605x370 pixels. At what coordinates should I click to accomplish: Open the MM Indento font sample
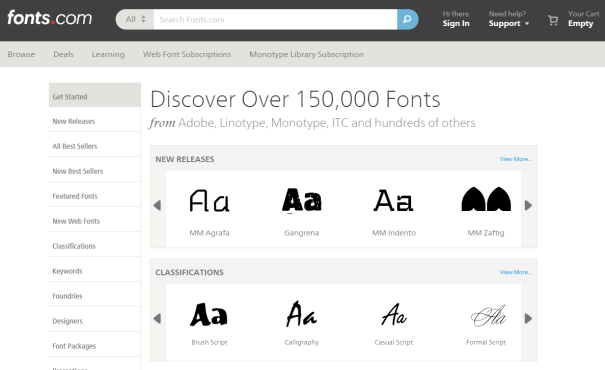pos(394,201)
